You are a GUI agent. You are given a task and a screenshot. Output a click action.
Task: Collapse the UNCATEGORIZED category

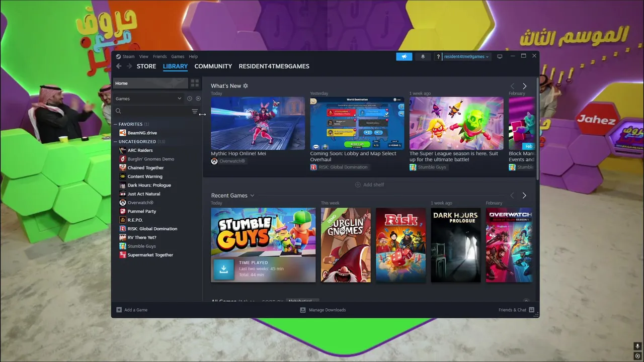click(115, 142)
